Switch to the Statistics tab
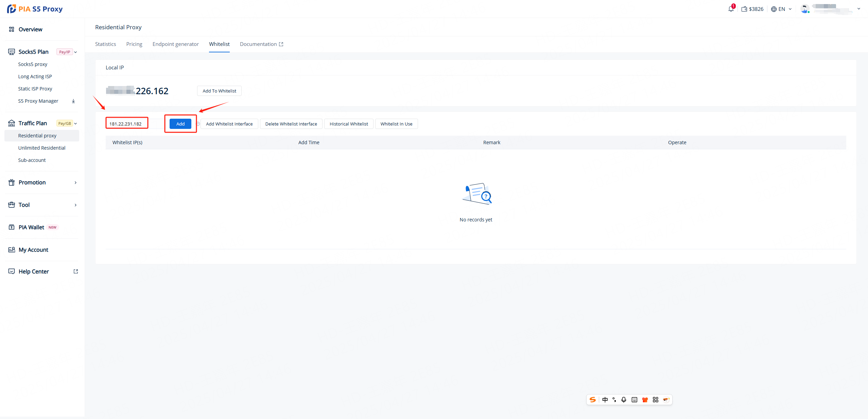 click(x=105, y=44)
